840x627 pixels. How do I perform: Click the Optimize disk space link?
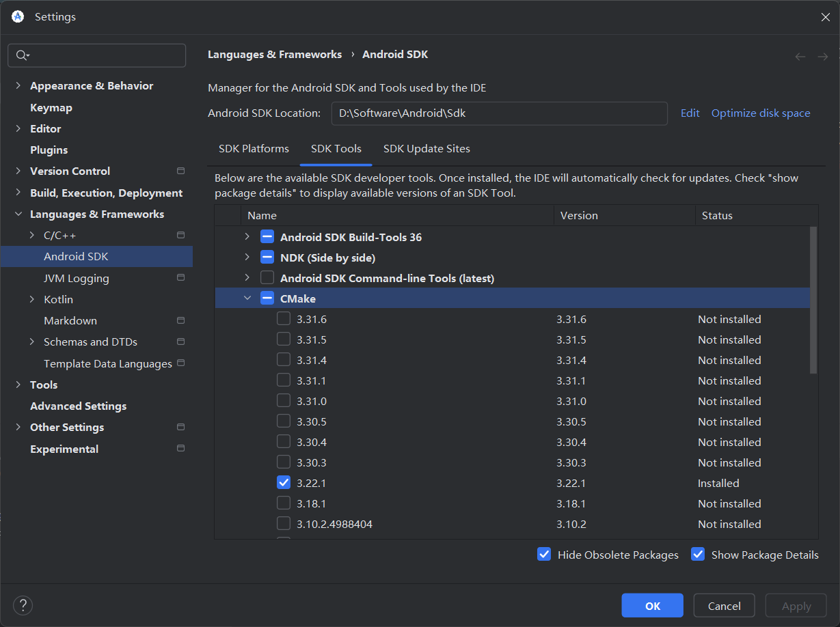click(x=760, y=113)
